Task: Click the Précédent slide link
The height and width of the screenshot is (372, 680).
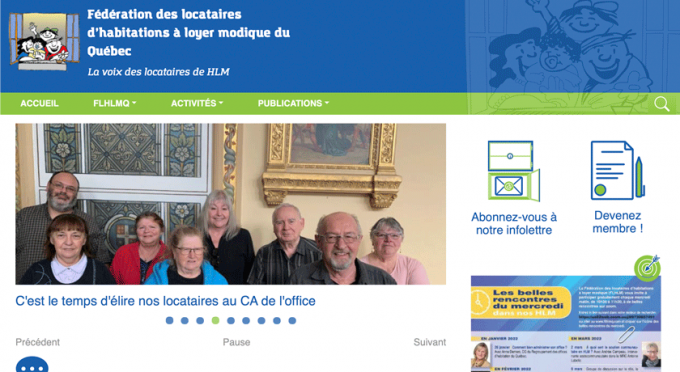Action: [x=38, y=342]
